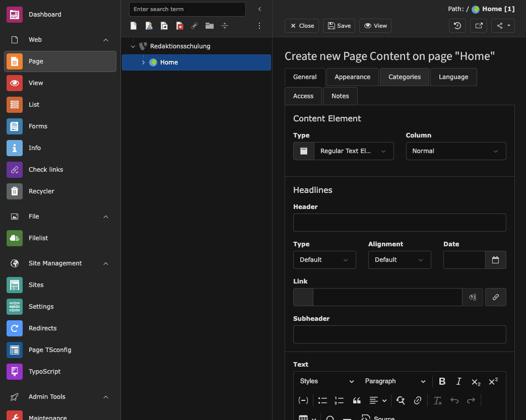Image resolution: width=526 pixels, height=420 pixels.
Task: Open the link wizard next to the Link field
Action: 495,297
